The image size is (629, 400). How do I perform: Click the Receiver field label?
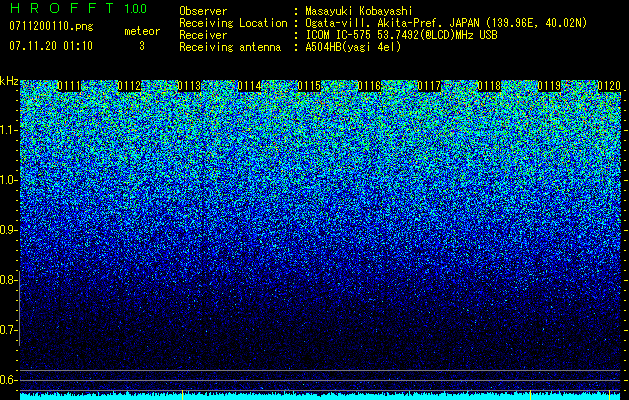[x=203, y=35]
